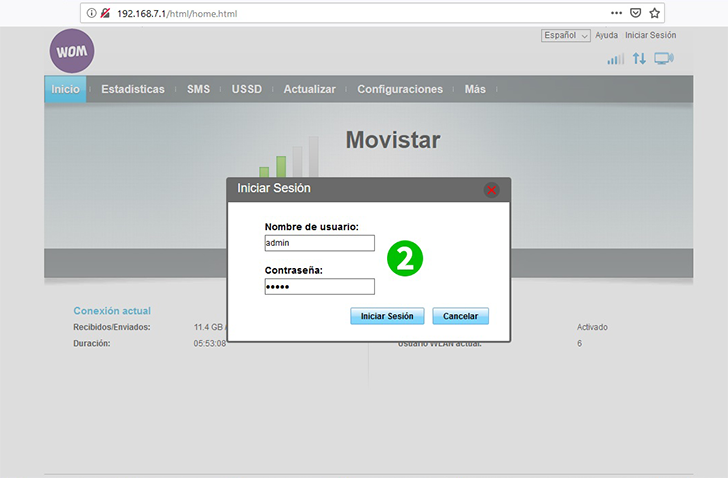Close the Iniciar Sesión dialog

click(x=491, y=190)
